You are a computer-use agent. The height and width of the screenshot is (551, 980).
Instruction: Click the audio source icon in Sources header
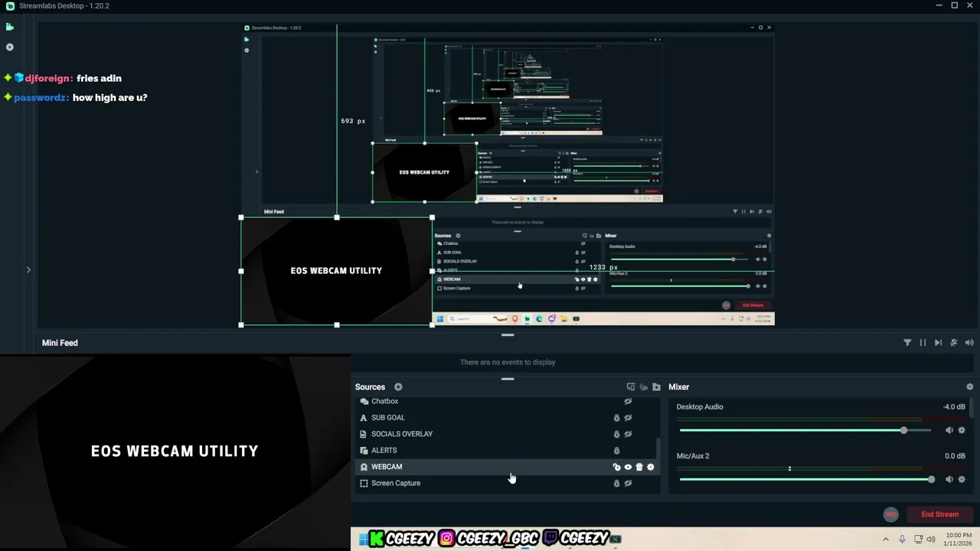(644, 387)
